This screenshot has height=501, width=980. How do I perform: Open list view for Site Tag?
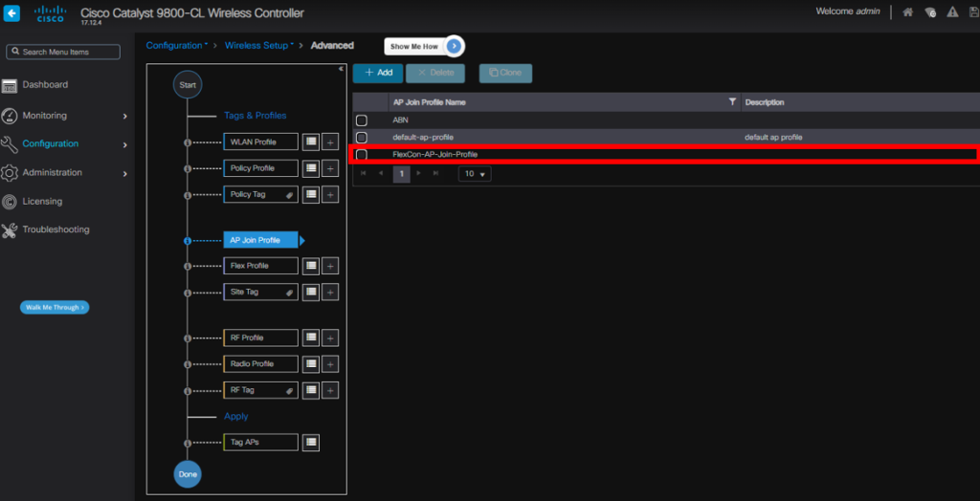(x=311, y=292)
